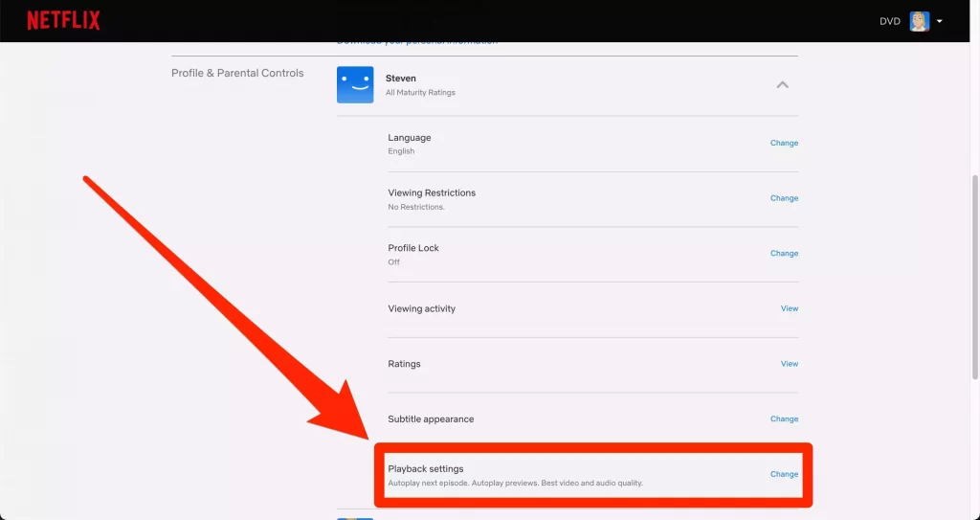Expand the account menu caret beside the avatar

(x=940, y=21)
